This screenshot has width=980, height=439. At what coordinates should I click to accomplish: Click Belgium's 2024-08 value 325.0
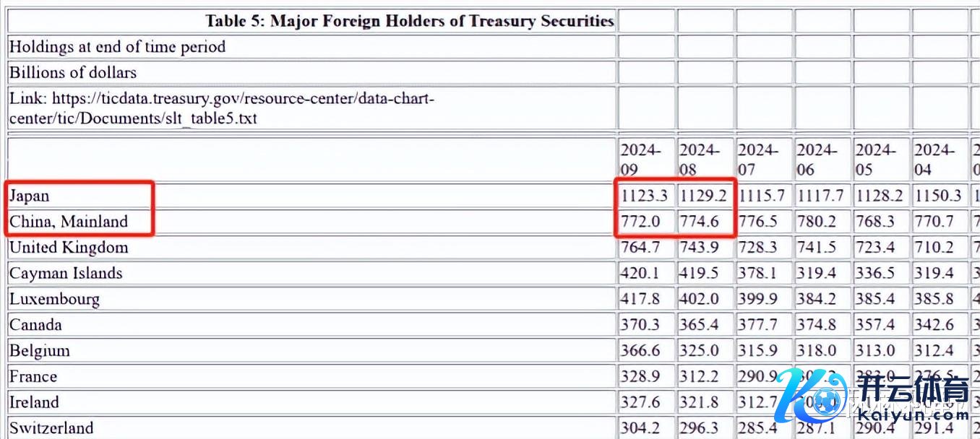coord(699,351)
